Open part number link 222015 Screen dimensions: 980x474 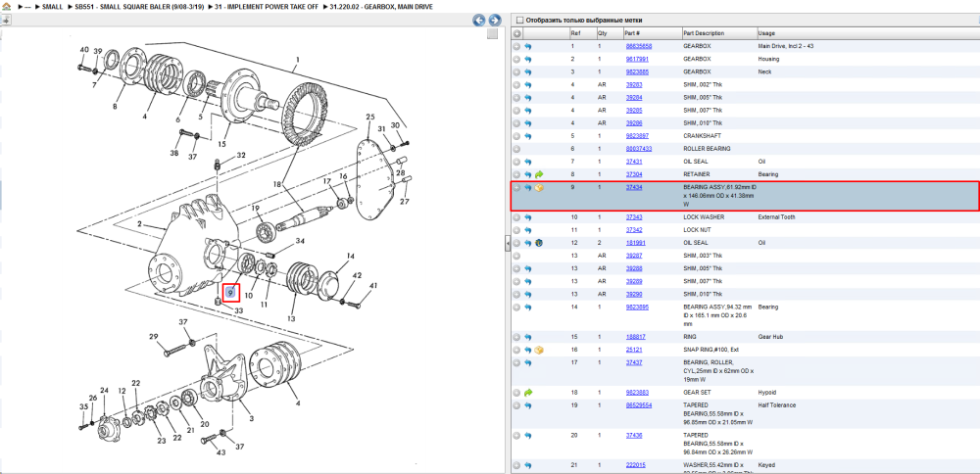636,465
